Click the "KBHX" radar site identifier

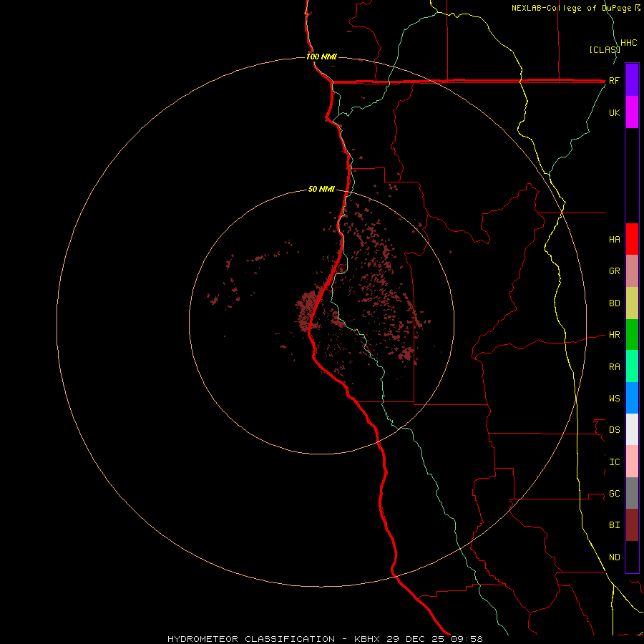click(367, 639)
